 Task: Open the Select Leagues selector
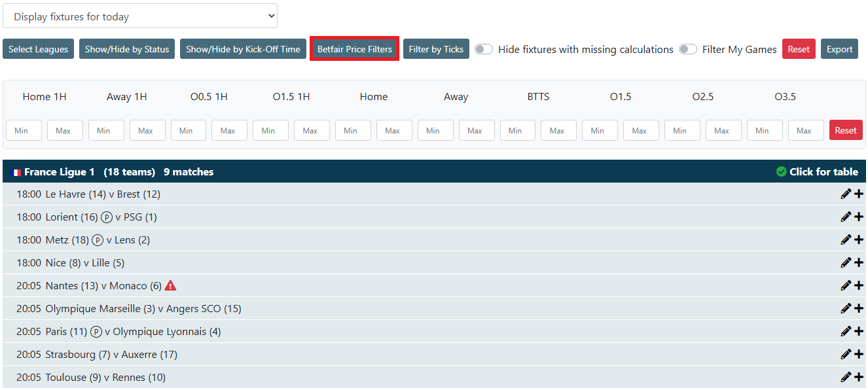tap(38, 49)
